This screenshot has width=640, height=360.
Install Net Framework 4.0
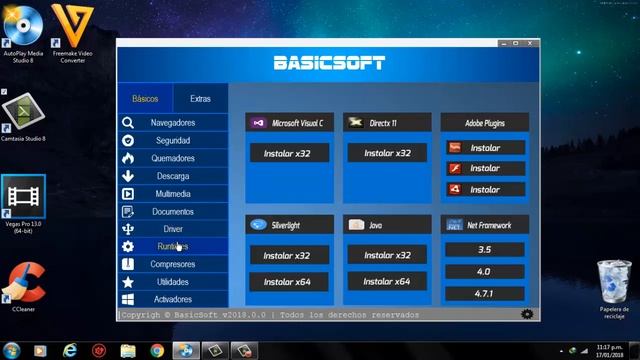(485, 271)
